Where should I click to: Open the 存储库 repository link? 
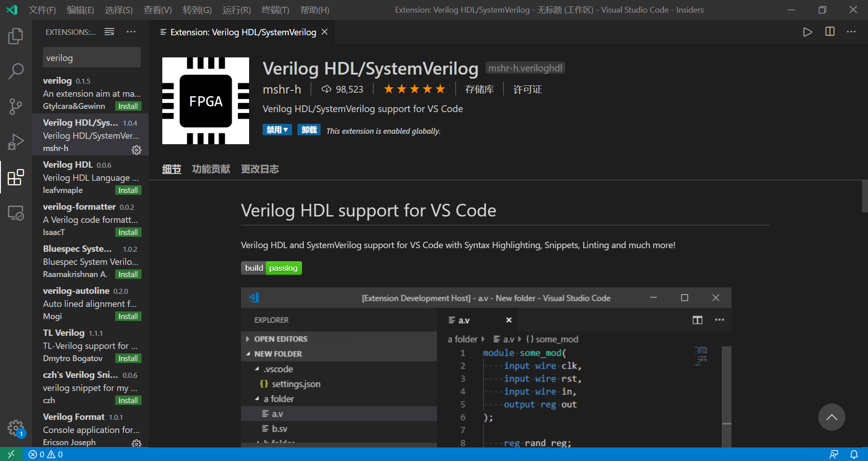coord(480,89)
